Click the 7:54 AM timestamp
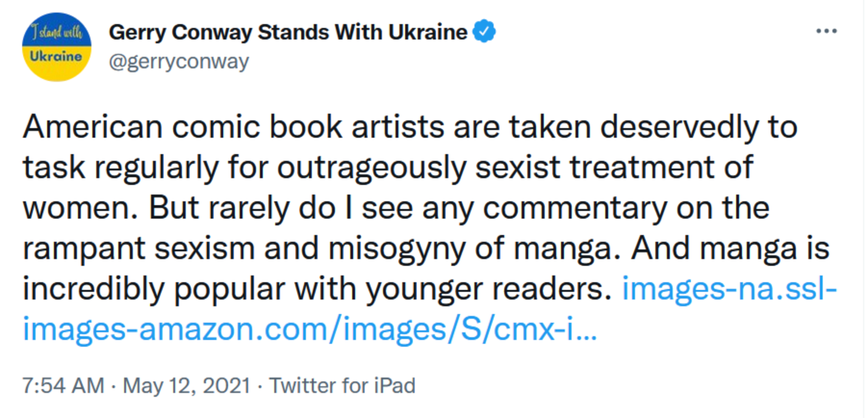The width and height of the screenshot is (868, 418). (64, 386)
